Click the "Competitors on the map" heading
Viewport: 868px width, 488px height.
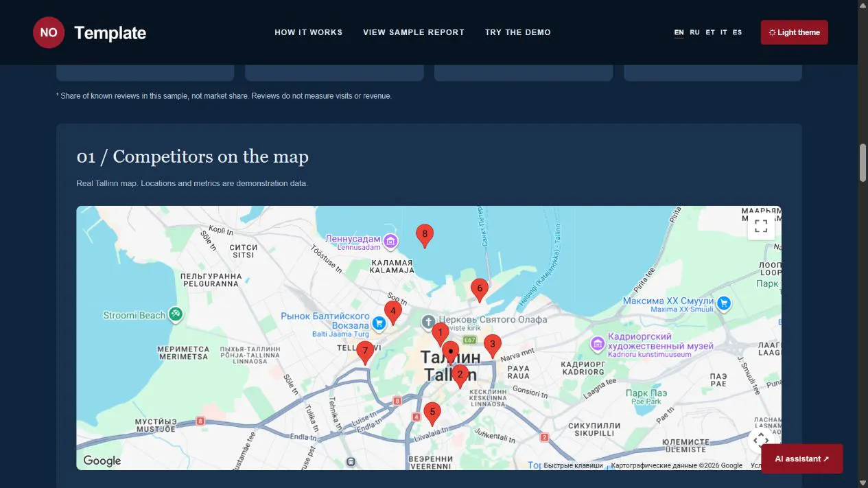[x=193, y=157]
